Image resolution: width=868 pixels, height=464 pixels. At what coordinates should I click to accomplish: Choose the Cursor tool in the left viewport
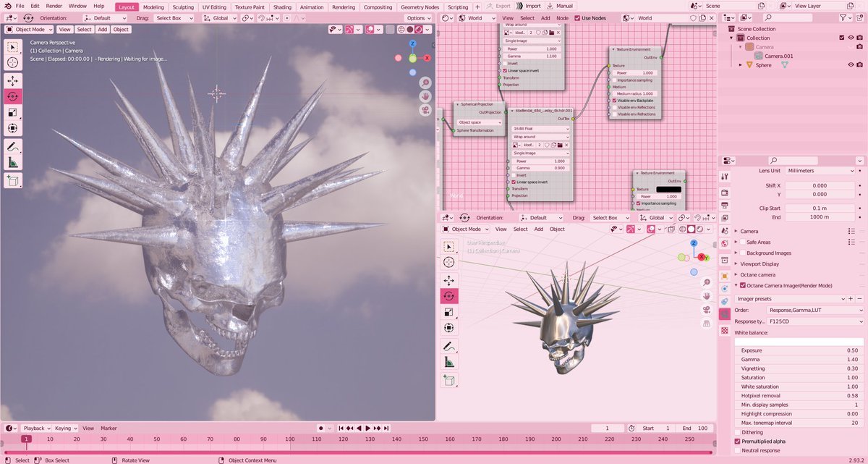click(13, 63)
